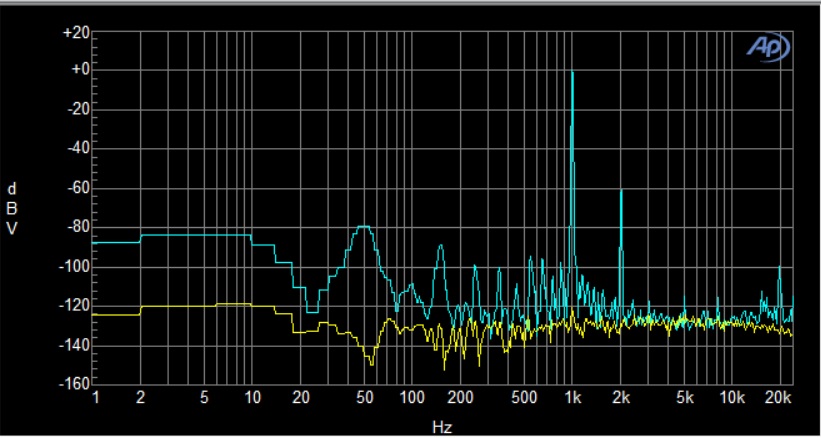
Task: Click the cyan trace notch near 25 Hz
Action: pos(312,312)
